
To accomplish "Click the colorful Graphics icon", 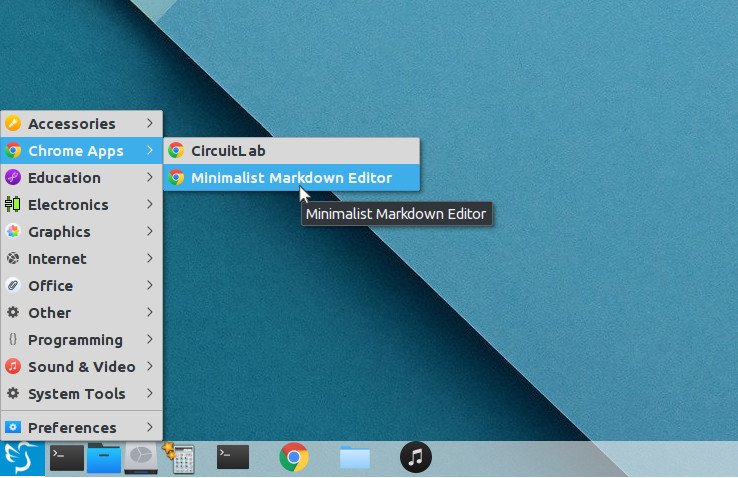I will coord(13,231).
